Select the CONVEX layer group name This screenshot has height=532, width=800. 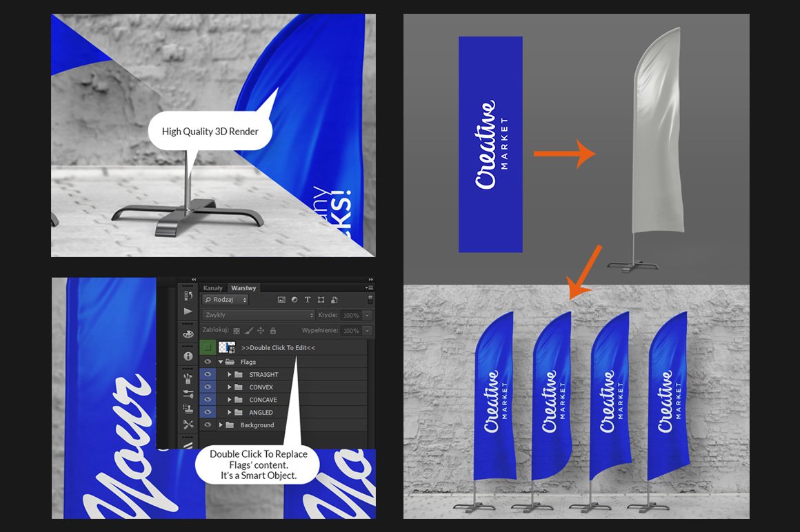(x=261, y=387)
